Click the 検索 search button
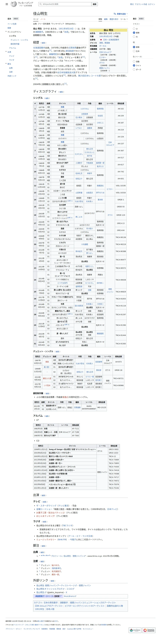 [95, 4]
